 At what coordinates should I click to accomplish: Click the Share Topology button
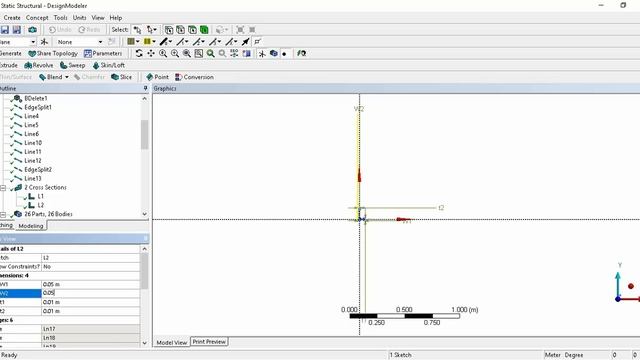point(53,53)
